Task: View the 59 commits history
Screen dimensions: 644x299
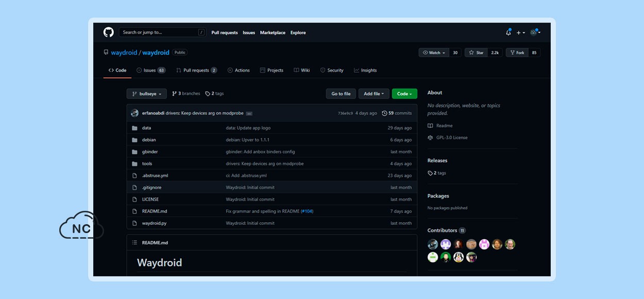Action: pos(397,113)
